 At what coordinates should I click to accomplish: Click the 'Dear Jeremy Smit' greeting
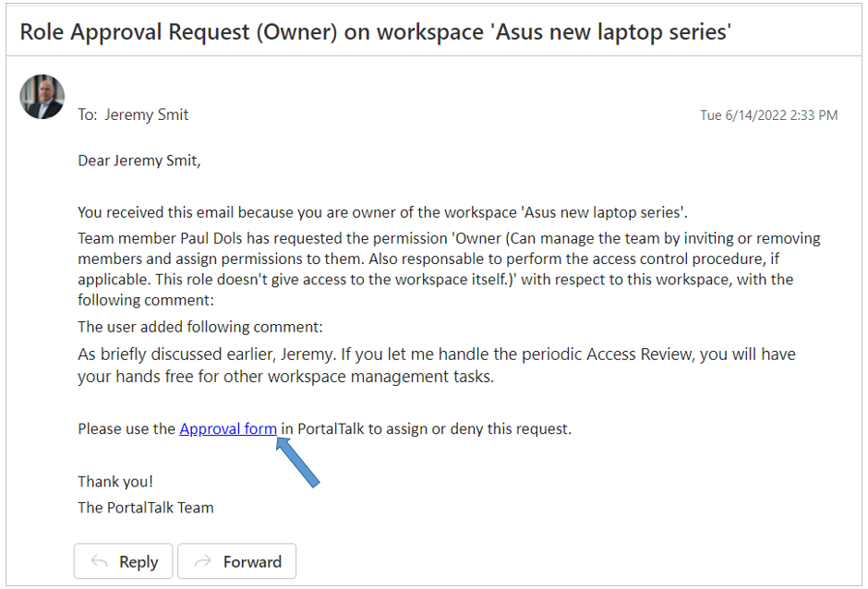pyautogui.click(x=139, y=161)
